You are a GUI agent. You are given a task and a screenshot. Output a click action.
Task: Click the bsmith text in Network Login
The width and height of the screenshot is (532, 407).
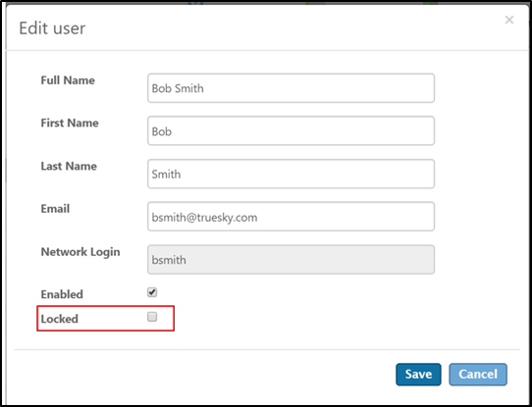169,260
